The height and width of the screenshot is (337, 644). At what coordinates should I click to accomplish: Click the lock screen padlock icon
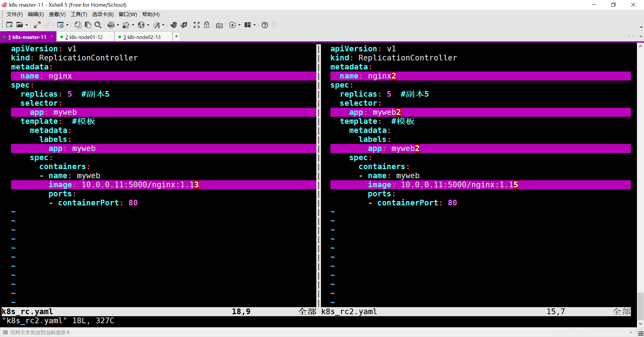[x=207, y=25]
